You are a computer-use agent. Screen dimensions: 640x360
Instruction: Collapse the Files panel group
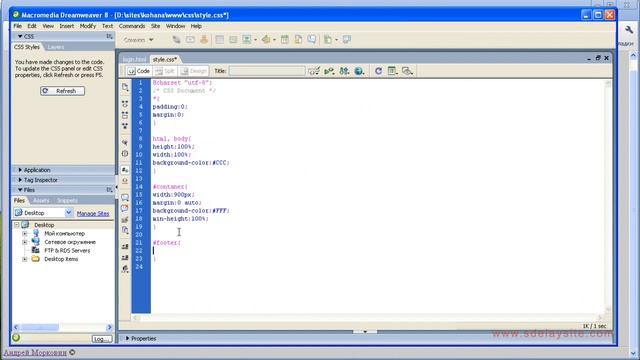click(20, 190)
